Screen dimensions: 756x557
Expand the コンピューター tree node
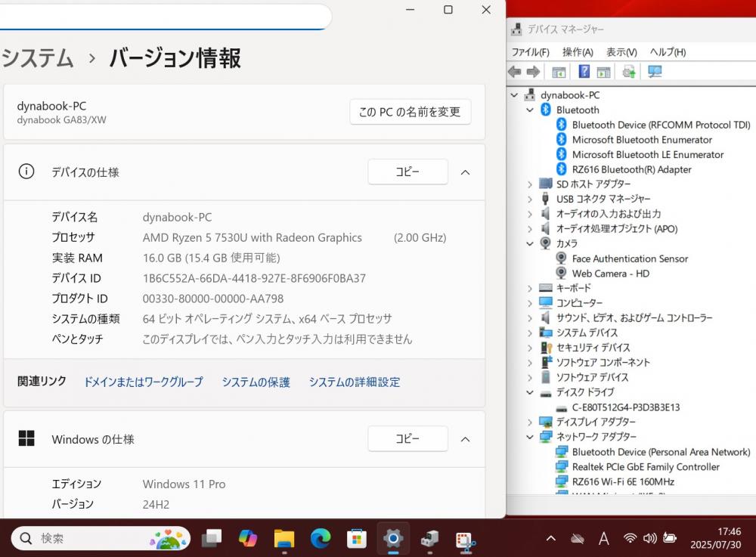[x=530, y=303]
